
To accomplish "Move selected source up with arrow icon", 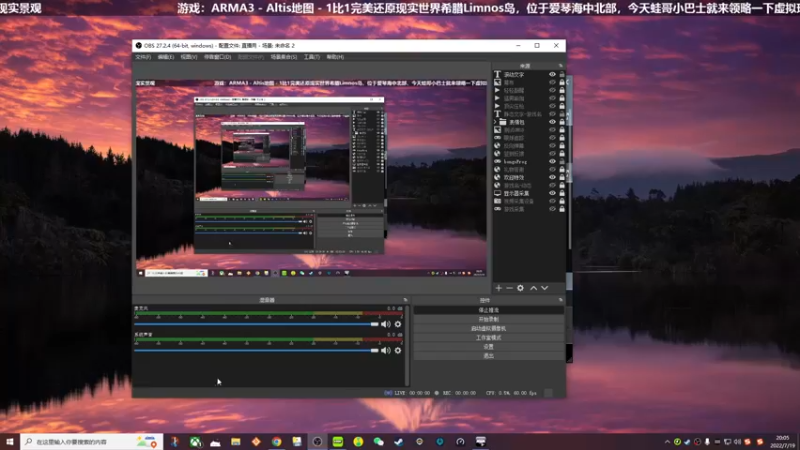I will pos(533,288).
